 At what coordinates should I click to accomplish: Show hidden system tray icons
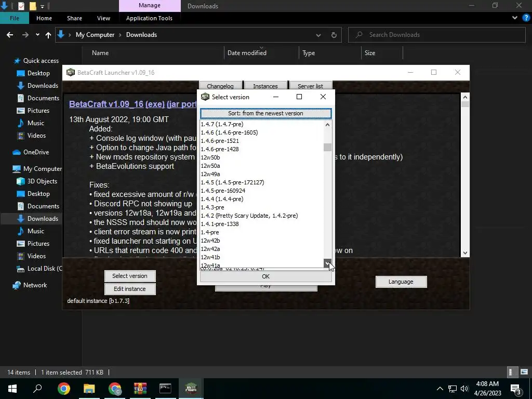[440, 389]
